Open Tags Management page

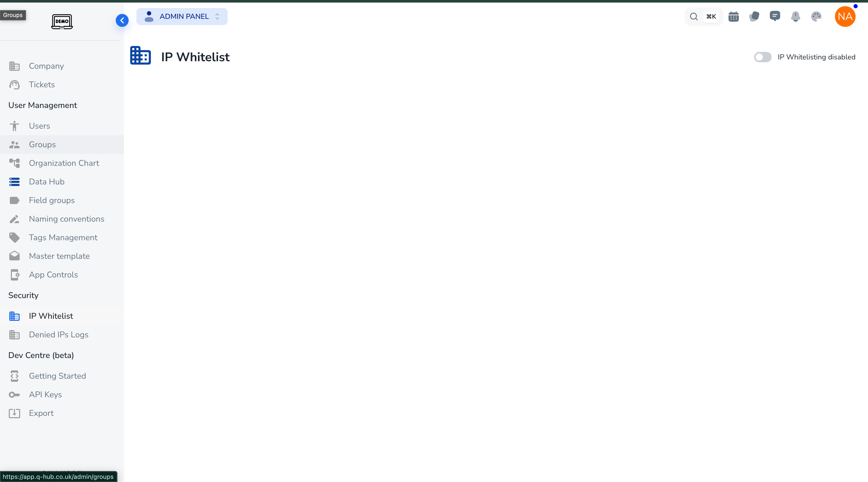point(62,237)
